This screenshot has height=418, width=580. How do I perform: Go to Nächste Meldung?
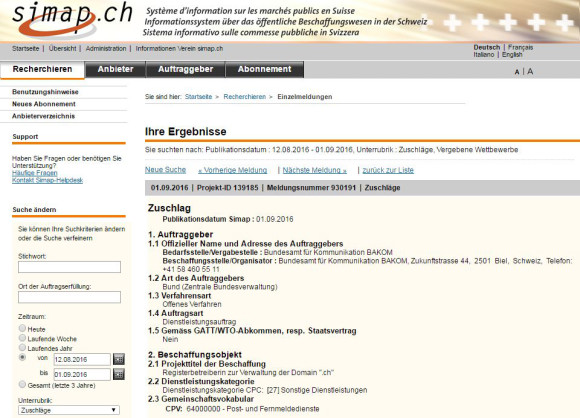pyautogui.click(x=315, y=170)
